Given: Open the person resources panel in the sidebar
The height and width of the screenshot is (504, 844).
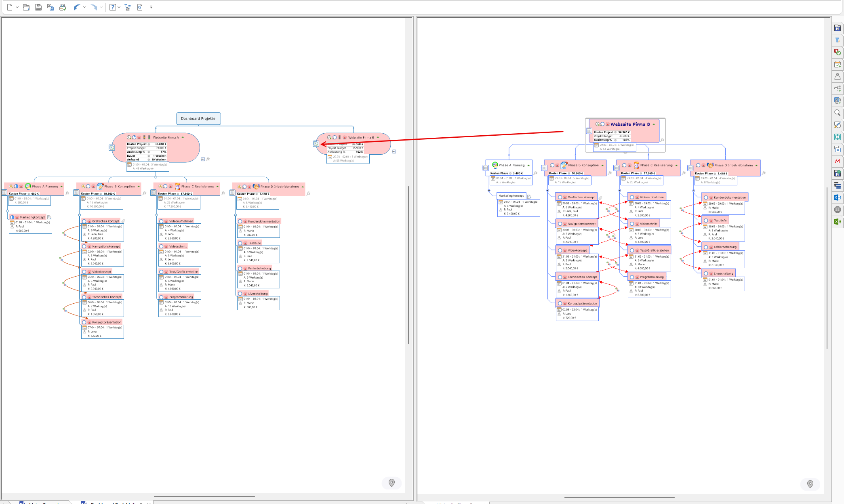Looking at the screenshot, I should pyautogui.click(x=838, y=76).
